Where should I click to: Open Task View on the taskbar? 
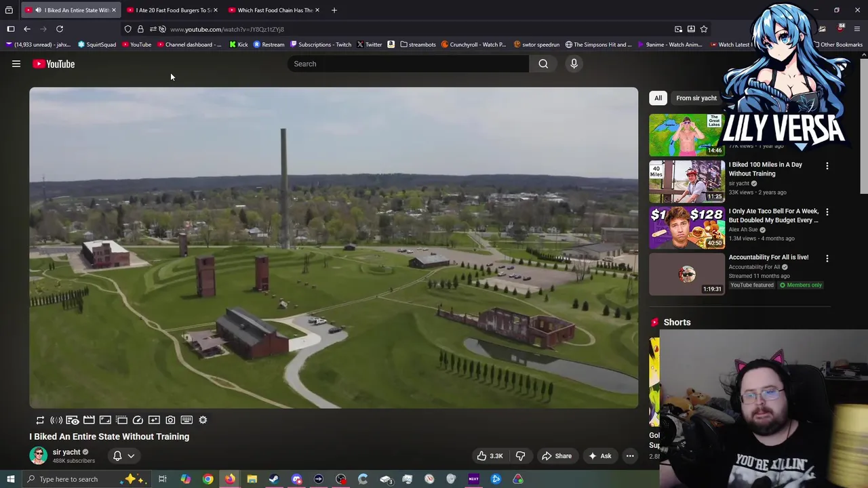[163, 479]
